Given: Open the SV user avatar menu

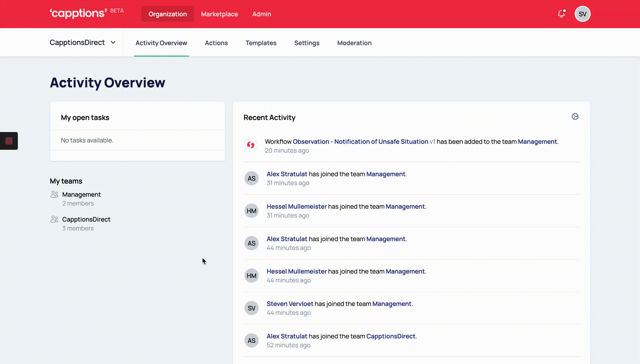Looking at the screenshot, I should pyautogui.click(x=582, y=14).
